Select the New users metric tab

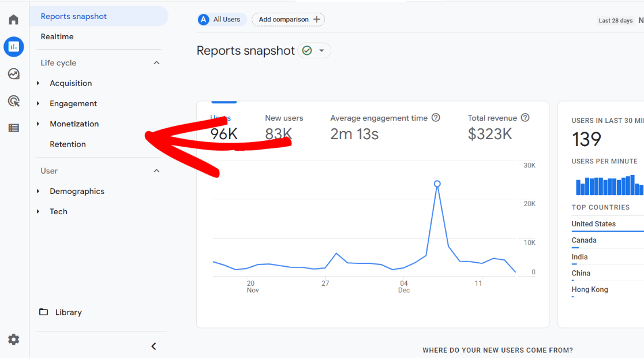[x=284, y=127]
